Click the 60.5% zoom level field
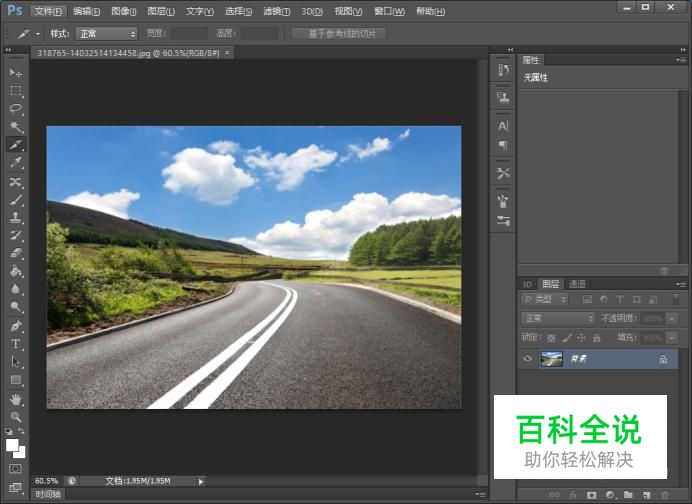This screenshot has width=692, height=504. (46, 481)
